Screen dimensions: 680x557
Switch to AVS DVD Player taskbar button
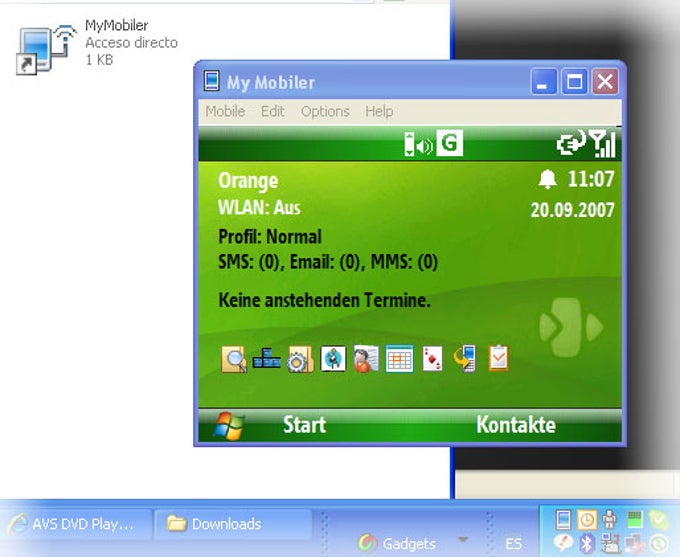tap(75, 524)
